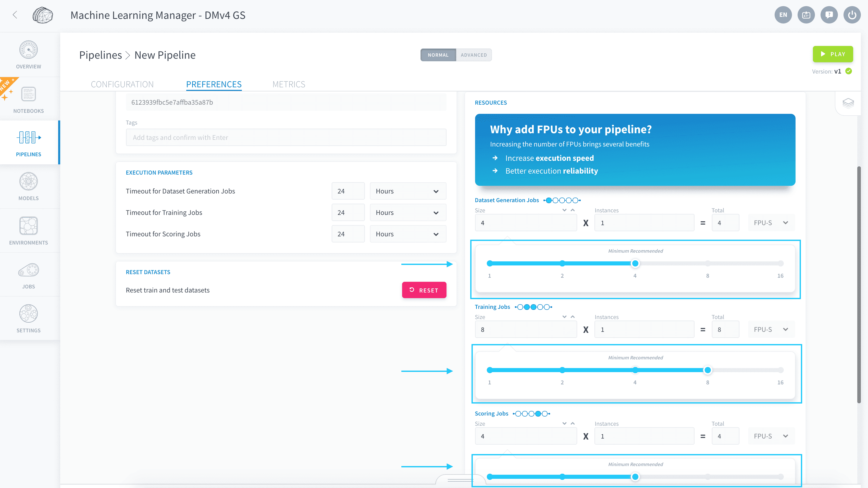
Task: Click the bottom panel drag handle
Action: (460, 480)
